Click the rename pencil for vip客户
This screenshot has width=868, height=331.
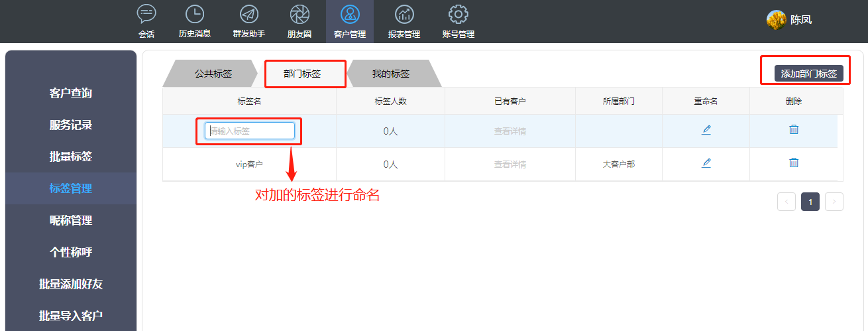[706, 163]
